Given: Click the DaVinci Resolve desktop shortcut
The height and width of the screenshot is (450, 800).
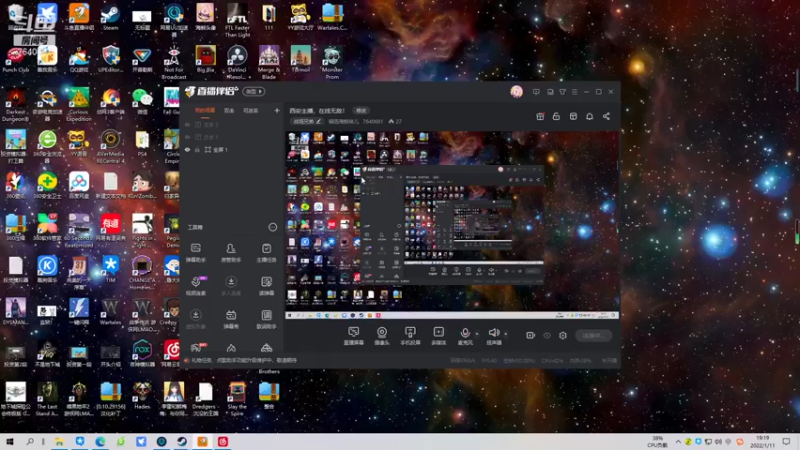Looking at the screenshot, I should pyautogui.click(x=237, y=62).
